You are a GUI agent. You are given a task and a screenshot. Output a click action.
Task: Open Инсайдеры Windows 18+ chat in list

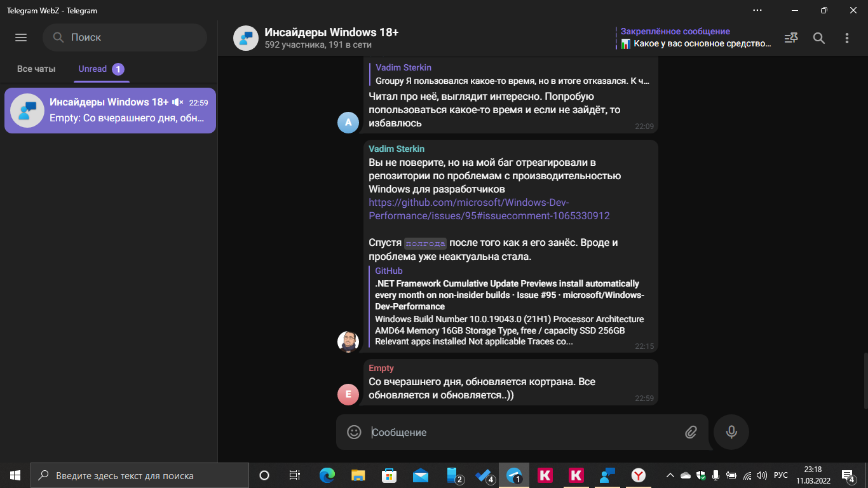pos(110,111)
